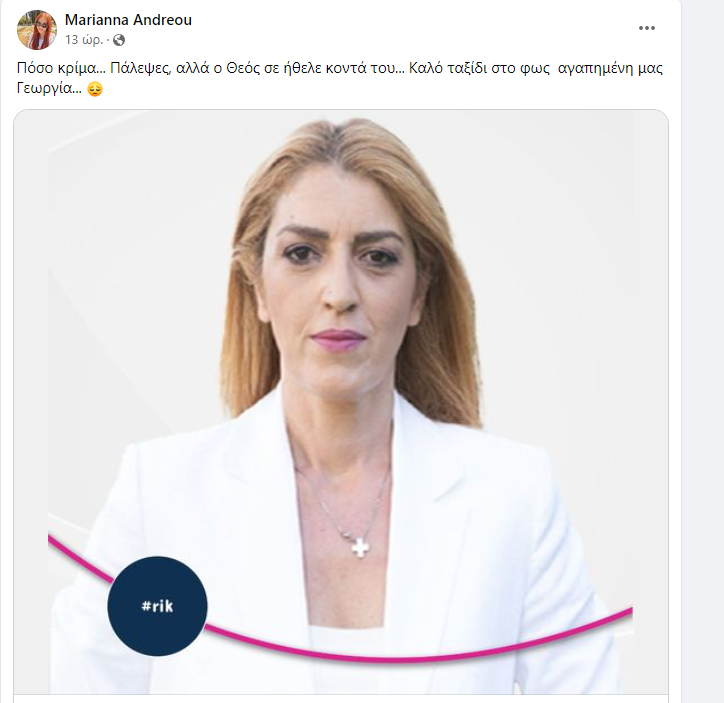Click the phrase αγαπημένη μας in the caption
Image resolution: width=724 pixels, height=703 pixels.
click(x=610, y=68)
